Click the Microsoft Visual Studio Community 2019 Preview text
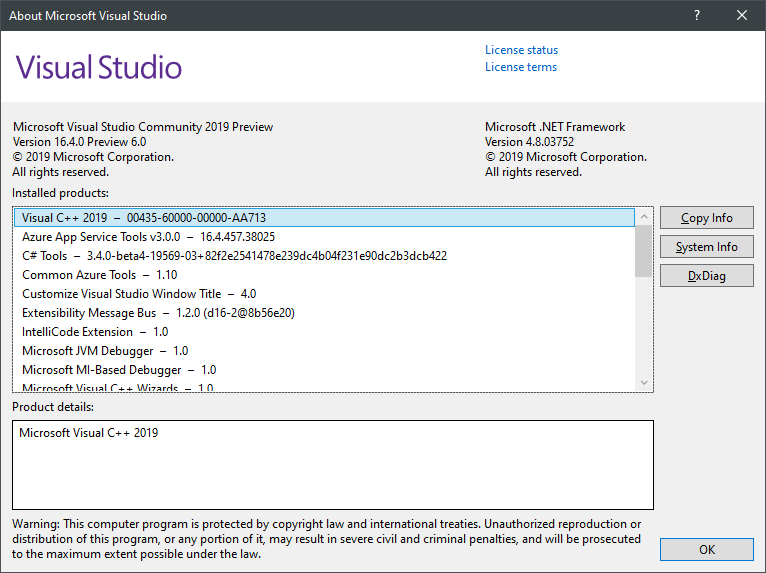 pyautogui.click(x=143, y=127)
